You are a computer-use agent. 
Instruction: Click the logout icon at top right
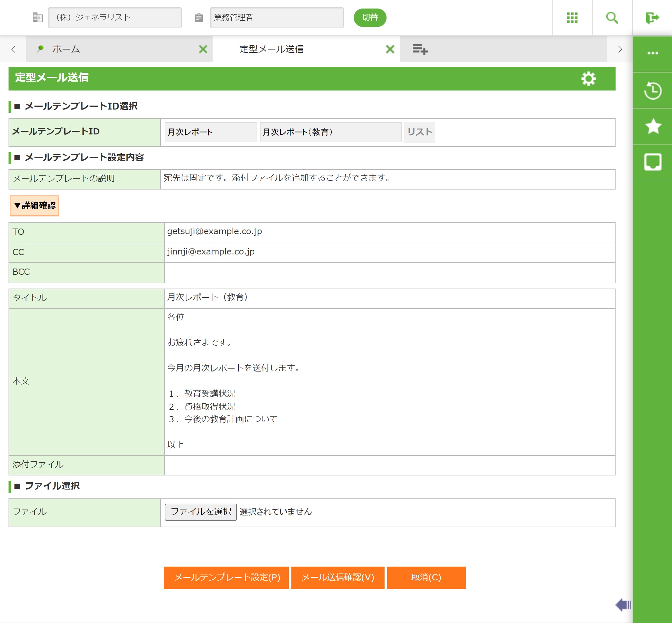click(x=652, y=17)
